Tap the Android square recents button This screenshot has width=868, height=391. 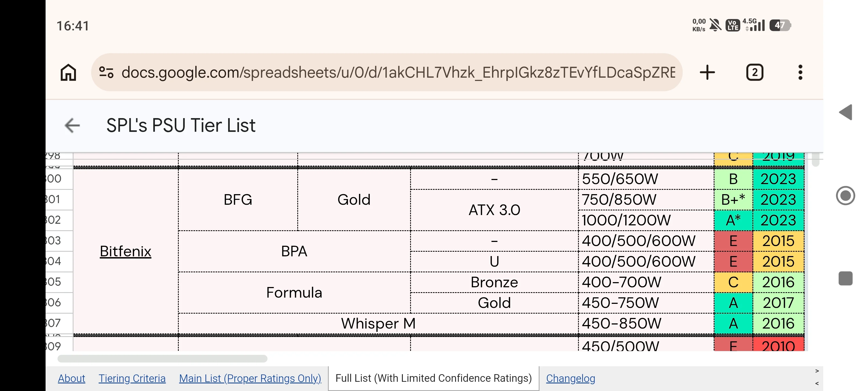tap(845, 278)
